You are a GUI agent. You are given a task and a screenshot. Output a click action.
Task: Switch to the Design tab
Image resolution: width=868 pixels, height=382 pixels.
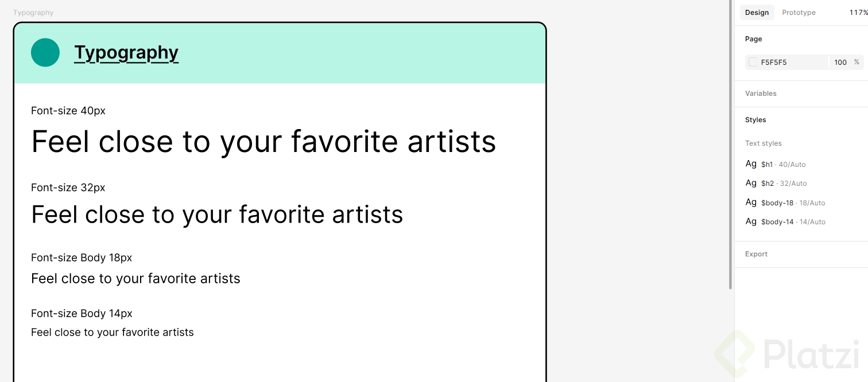click(x=757, y=13)
